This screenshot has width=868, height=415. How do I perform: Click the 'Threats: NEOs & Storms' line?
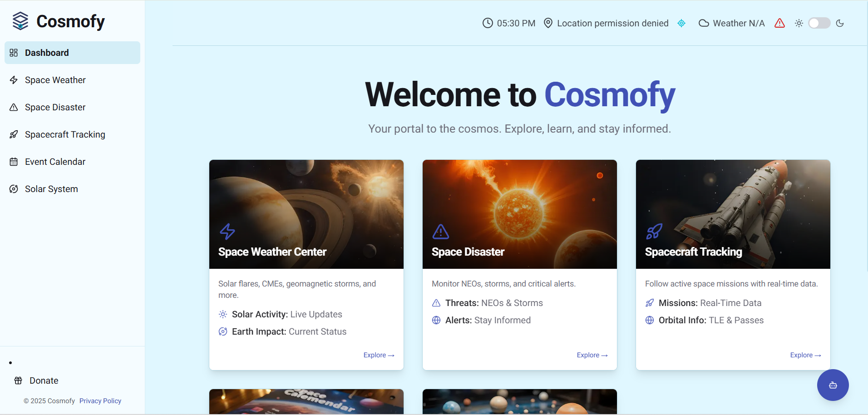coord(494,303)
